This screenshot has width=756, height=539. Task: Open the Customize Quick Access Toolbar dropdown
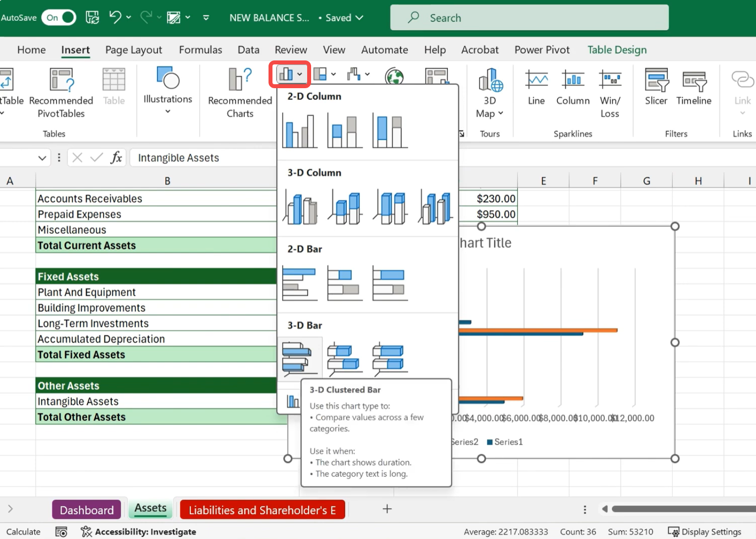pos(206,18)
